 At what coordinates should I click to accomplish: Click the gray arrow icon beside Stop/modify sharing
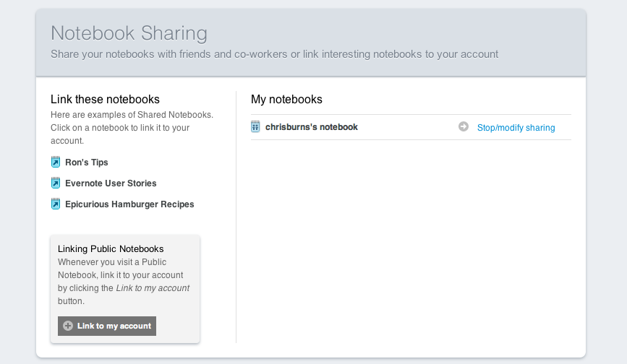(464, 127)
